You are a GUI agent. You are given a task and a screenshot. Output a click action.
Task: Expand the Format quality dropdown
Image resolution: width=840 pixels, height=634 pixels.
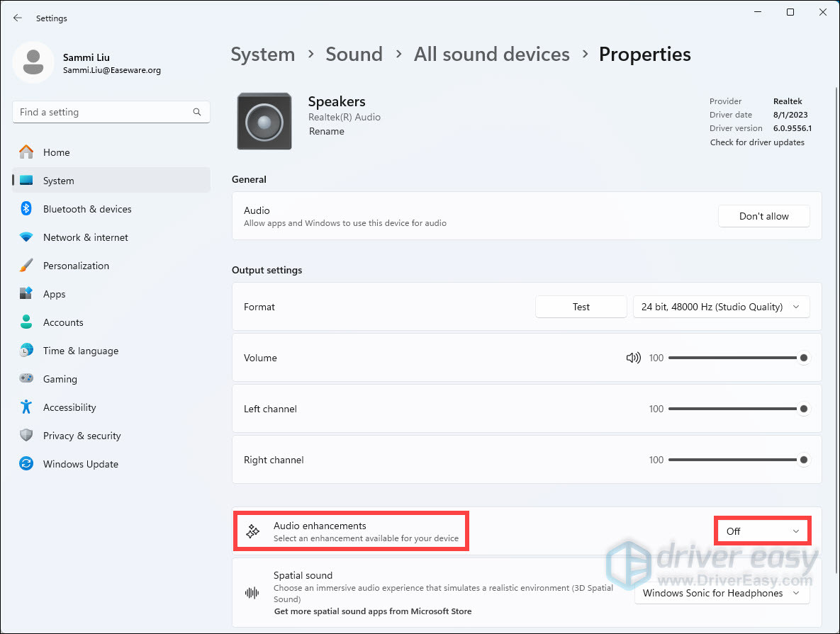pyautogui.click(x=721, y=306)
